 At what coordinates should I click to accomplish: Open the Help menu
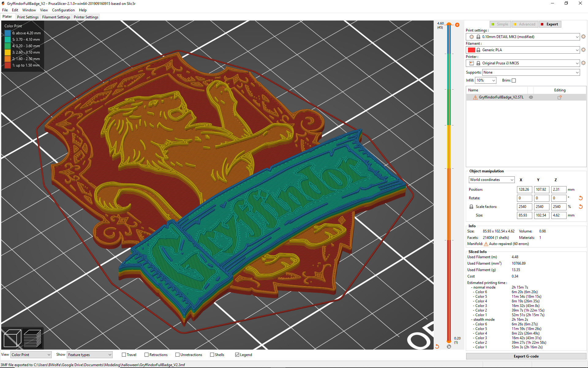pyautogui.click(x=83, y=10)
